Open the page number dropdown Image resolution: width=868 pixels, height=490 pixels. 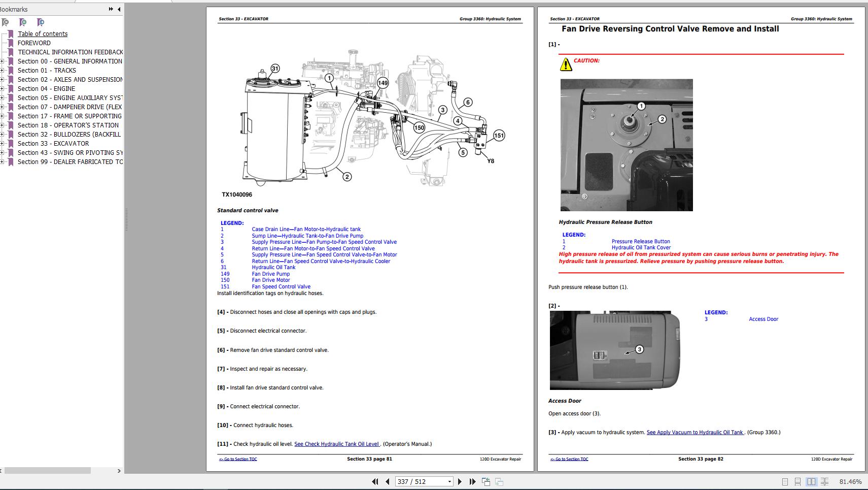coord(449,481)
